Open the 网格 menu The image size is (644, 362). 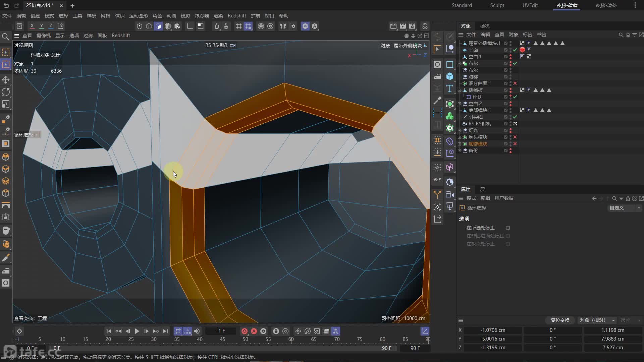click(105, 16)
